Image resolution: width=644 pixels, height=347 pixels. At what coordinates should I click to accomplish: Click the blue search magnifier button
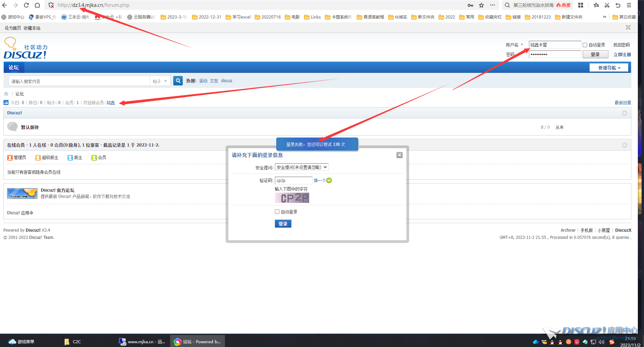[178, 81]
